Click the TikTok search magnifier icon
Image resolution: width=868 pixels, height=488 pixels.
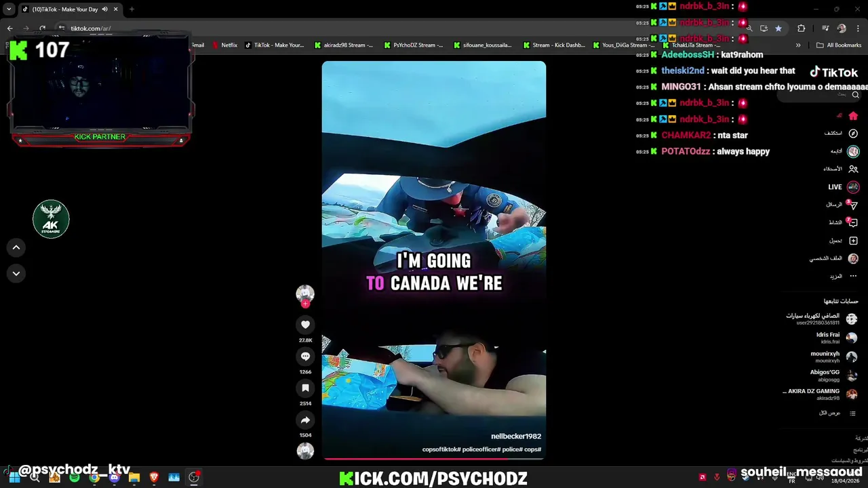click(855, 95)
